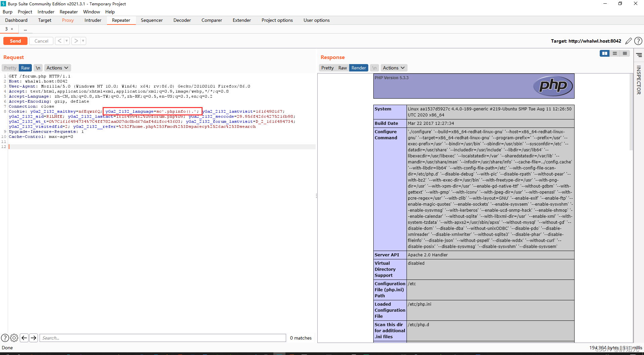The width and height of the screenshot is (644, 355).
Task: Open the Proxy tab
Action: pyautogui.click(x=68, y=20)
